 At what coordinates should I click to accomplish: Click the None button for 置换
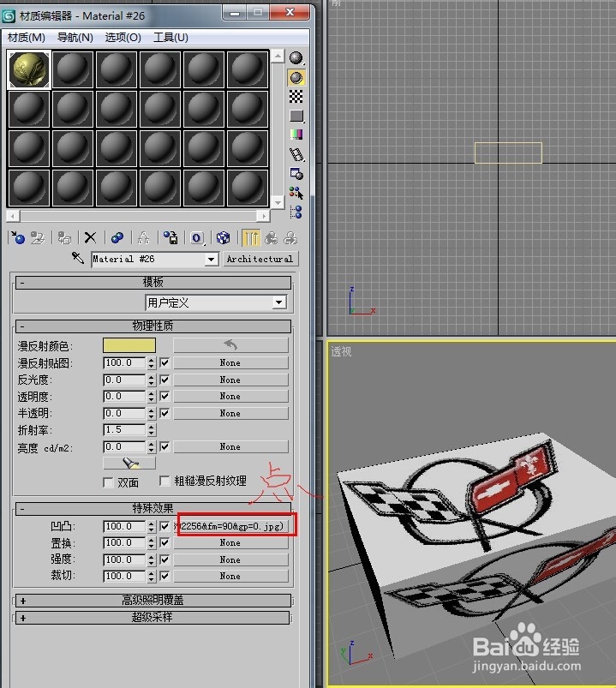coord(230,542)
